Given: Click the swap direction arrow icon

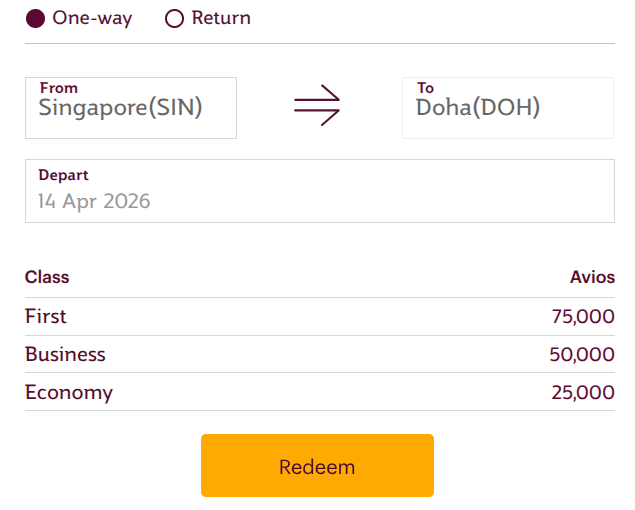Looking at the screenshot, I should tap(317, 104).
